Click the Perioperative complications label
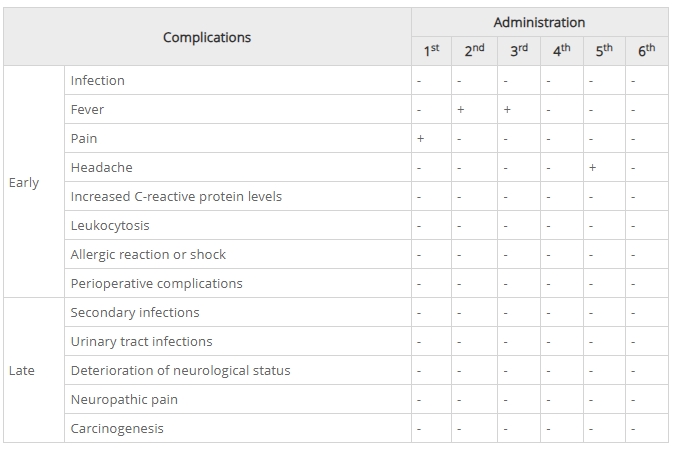The image size is (674, 449). [x=156, y=283]
